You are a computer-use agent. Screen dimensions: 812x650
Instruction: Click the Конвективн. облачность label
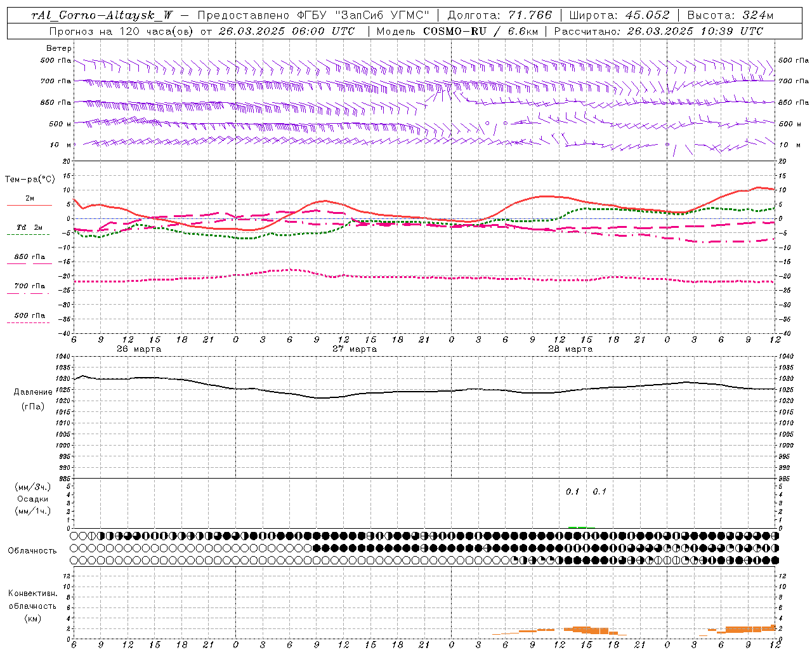pyautogui.click(x=32, y=600)
